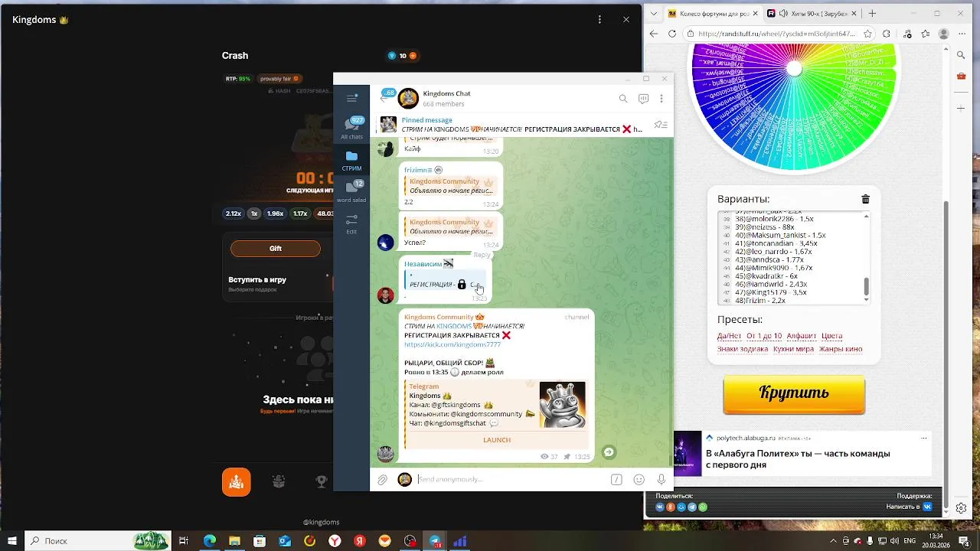Bookmark page with star icon in address bar
The image size is (980, 551).
(x=867, y=34)
